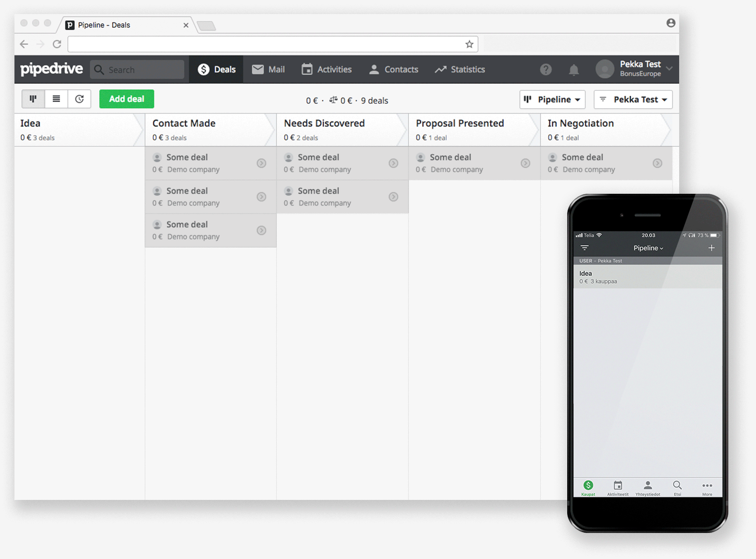
Task: Tap Aktiviteetit tab on phone
Action: [618, 488]
